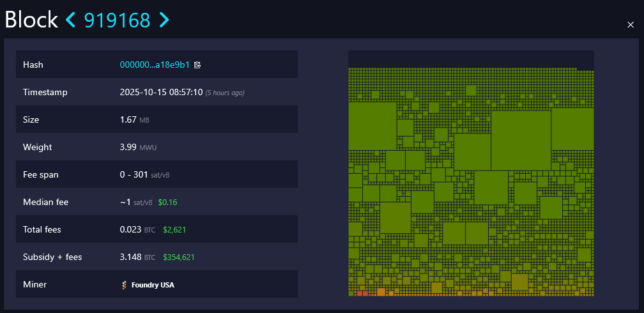Open the Foundry USA miner page
This screenshot has width=644, height=313.
tap(152, 285)
